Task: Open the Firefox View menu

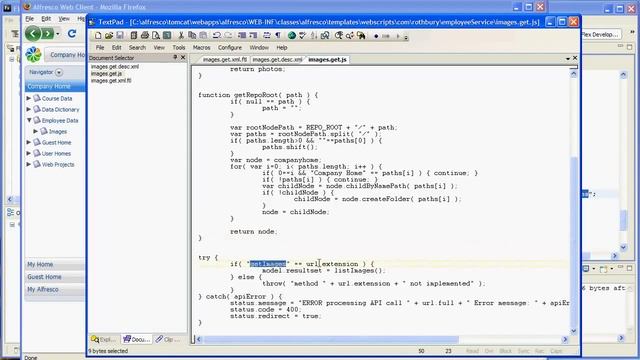Action: click(x=64, y=19)
